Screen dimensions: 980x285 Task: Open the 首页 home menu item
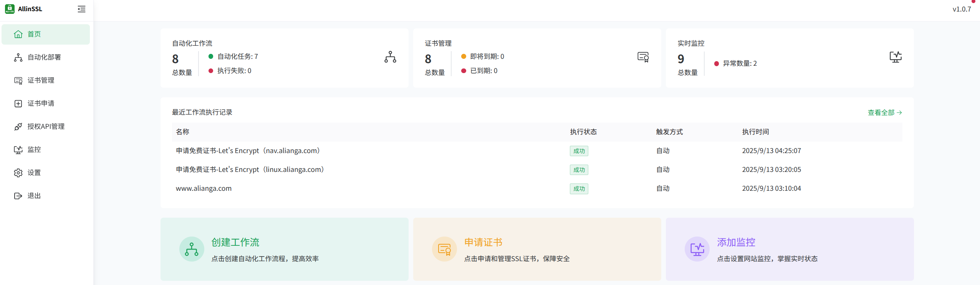pos(45,34)
